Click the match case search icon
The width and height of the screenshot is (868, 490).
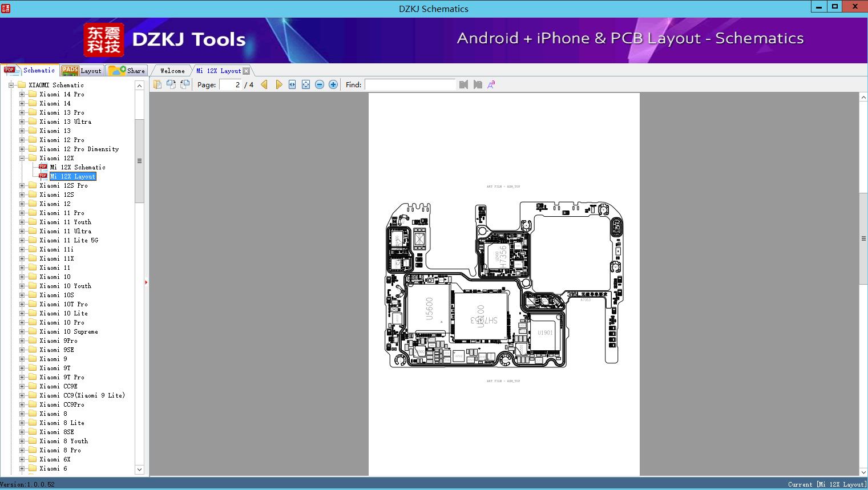tap(491, 84)
